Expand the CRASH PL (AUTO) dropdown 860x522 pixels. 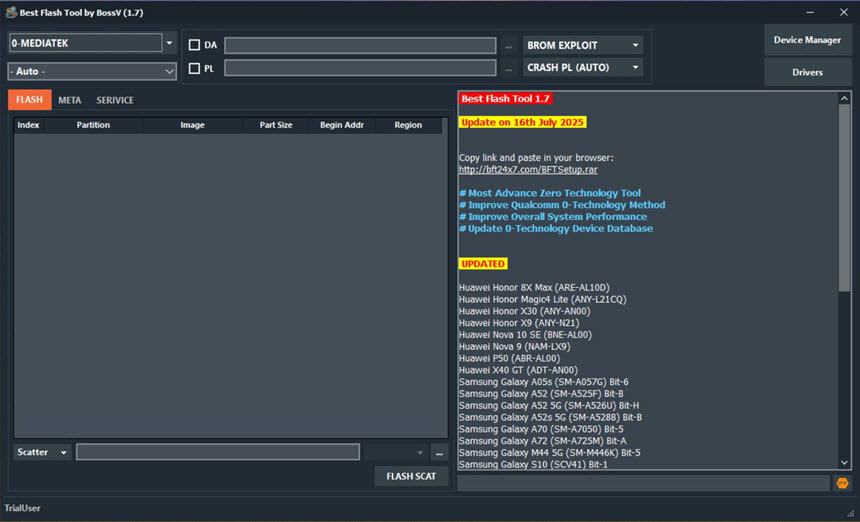[x=582, y=67]
